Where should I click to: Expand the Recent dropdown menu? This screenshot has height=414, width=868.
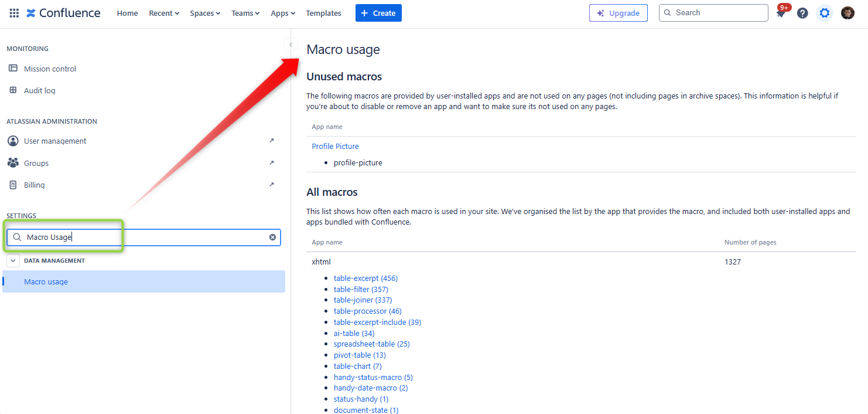(164, 13)
